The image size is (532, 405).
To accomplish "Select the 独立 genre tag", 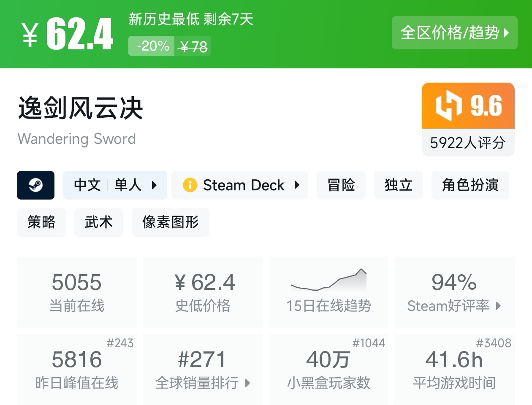I will 398,185.
